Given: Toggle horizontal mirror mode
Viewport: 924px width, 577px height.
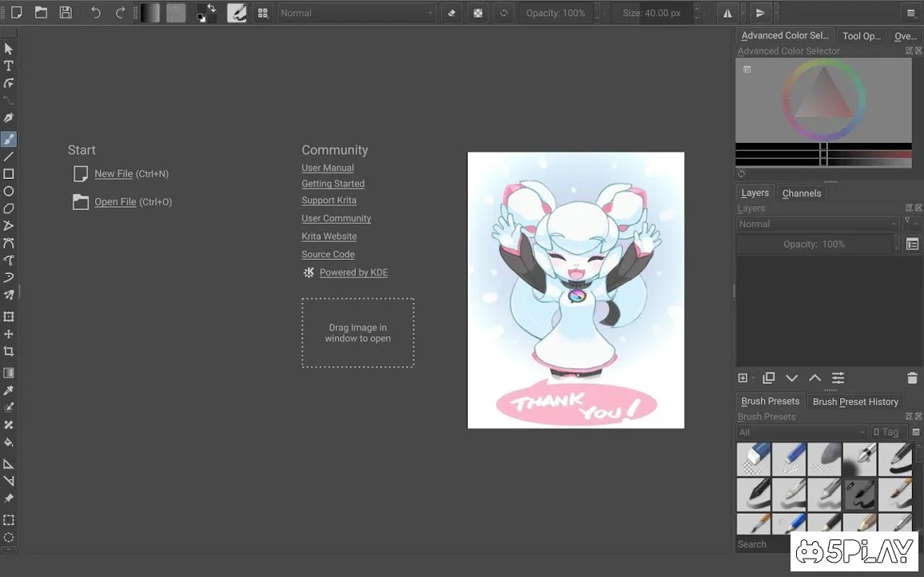Looking at the screenshot, I should (x=729, y=13).
